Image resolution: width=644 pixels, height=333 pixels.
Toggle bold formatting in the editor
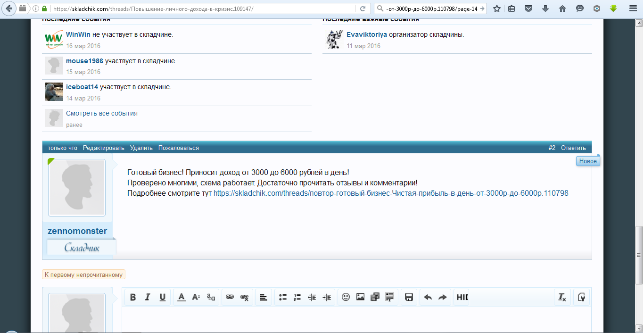coord(133,297)
